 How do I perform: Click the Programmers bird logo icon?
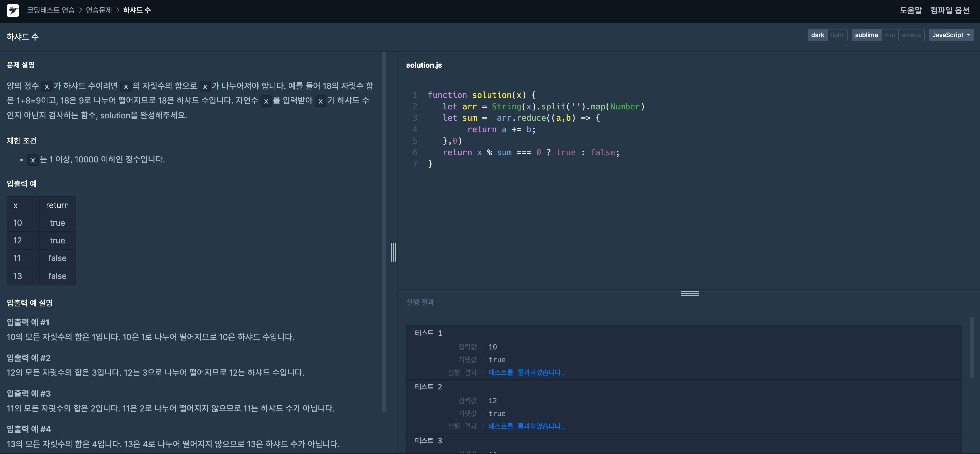pos(13,10)
